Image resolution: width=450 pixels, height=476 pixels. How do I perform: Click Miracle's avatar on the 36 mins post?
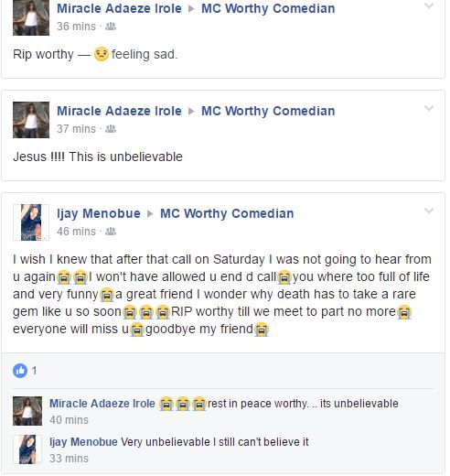click(x=31, y=17)
